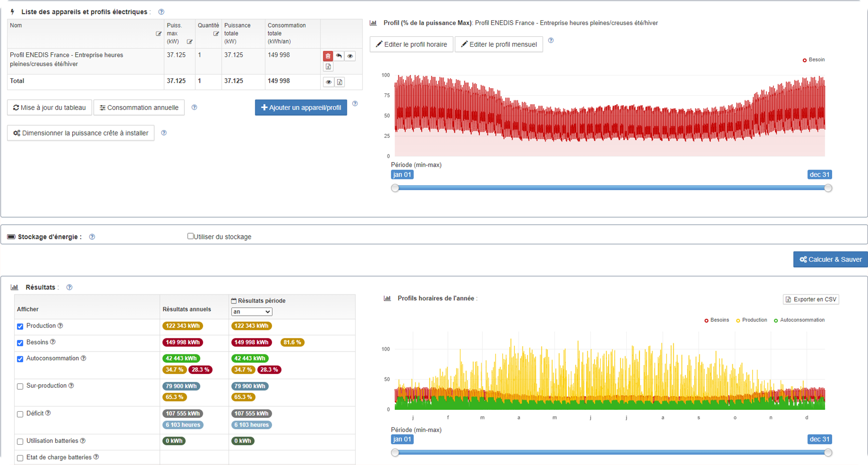Open help icon next to Résultats heading
Screen dimensions: 868x465
(69, 287)
